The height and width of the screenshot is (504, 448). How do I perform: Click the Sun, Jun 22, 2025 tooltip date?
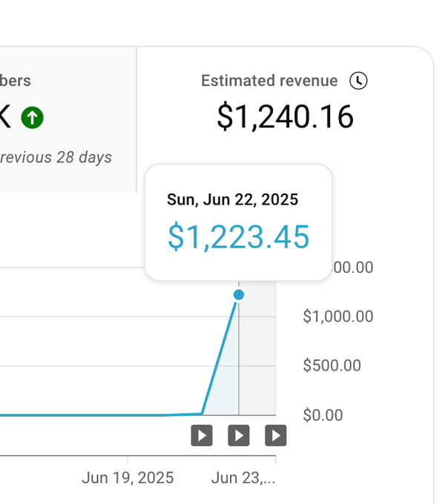232,199
